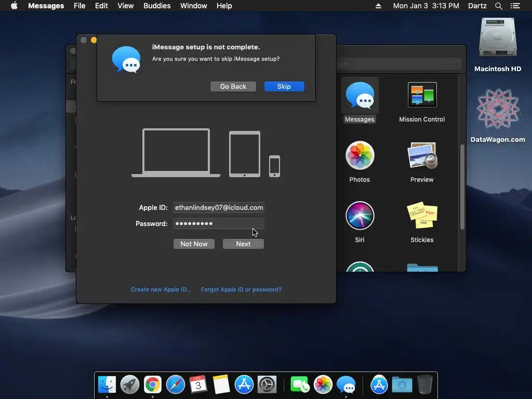Open Google Chrome from the Dock
532x399 pixels.
(153, 384)
